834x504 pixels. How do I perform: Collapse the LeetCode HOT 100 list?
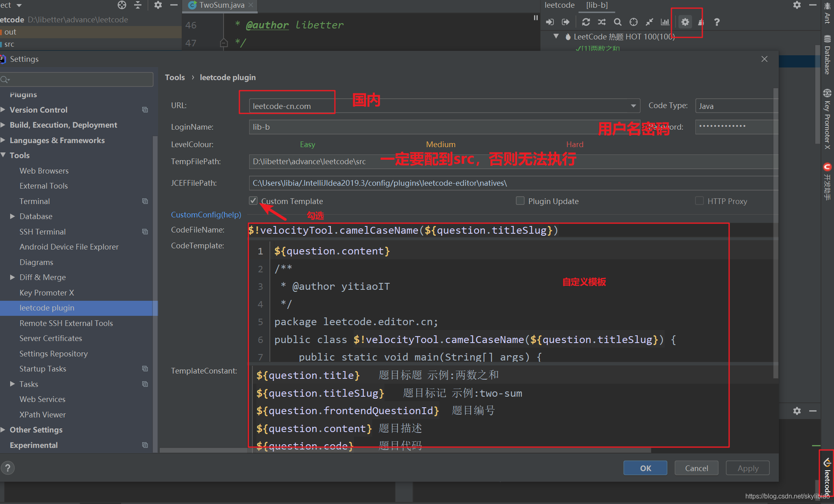click(556, 36)
